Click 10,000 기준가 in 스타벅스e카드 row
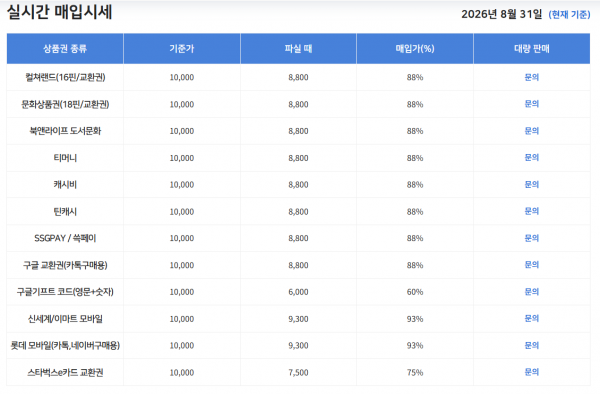This screenshot has height=394, width=600. [x=182, y=372]
